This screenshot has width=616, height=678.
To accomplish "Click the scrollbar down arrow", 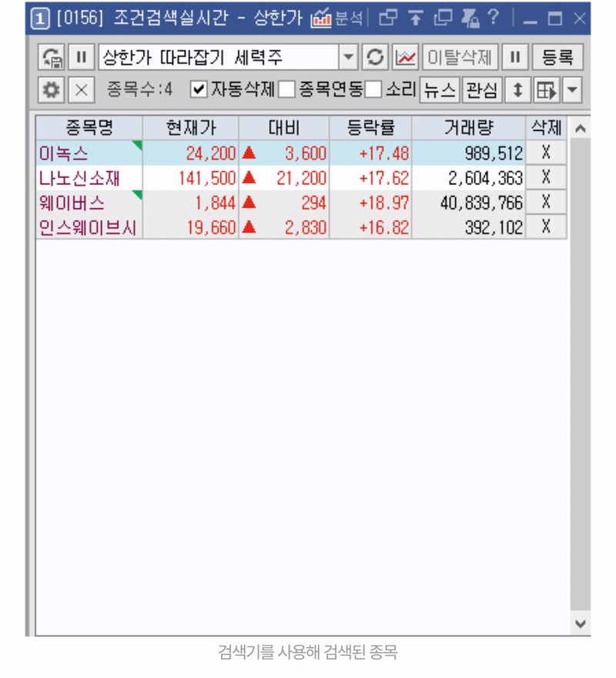I will [x=581, y=623].
